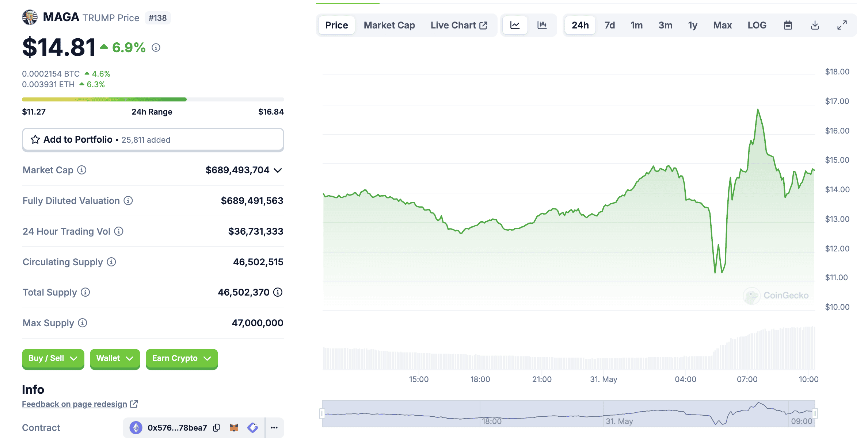
Task: Expand the Wallet dropdown menu
Action: tap(114, 358)
